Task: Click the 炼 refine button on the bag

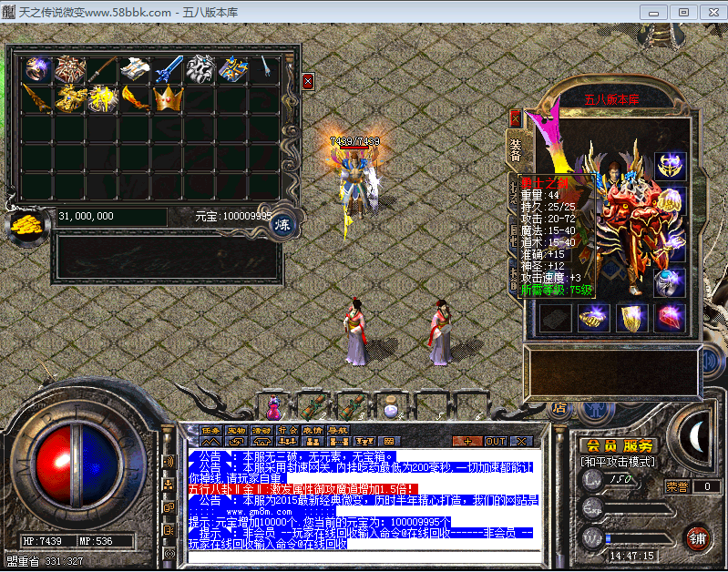Action: 282,225
